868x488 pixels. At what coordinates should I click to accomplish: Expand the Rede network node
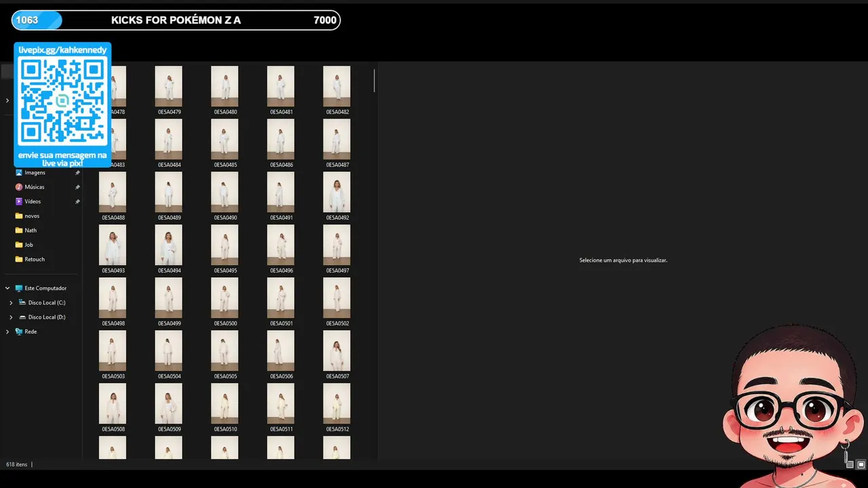coord(7,331)
